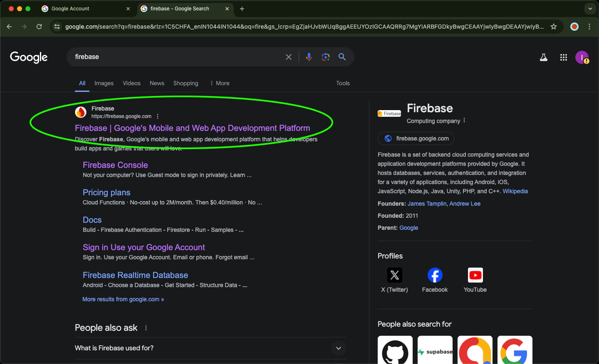This screenshot has height=364, width=599.
Task: Click the Google account profile avatar
Action: click(582, 57)
